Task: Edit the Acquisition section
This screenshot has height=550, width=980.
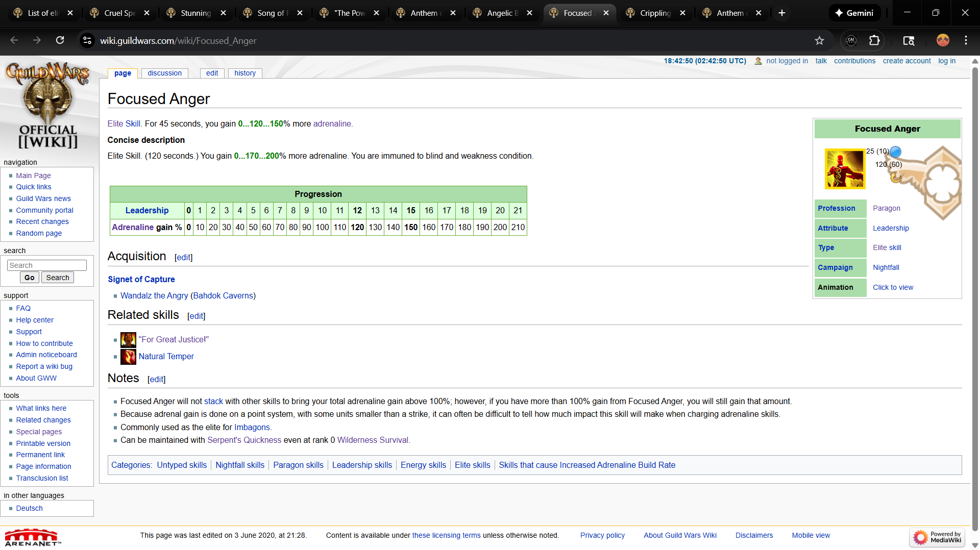Action: click(x=184, y=258)
